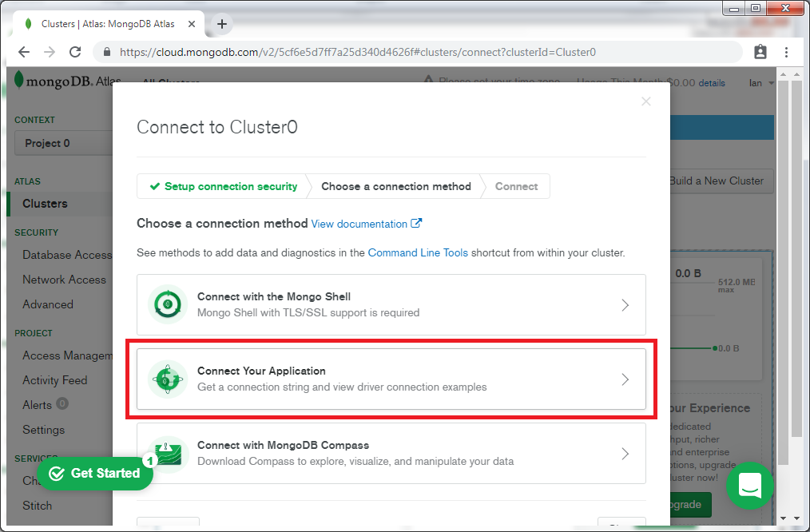Expand the Mongo Shell option chevron

pos(625,304)
